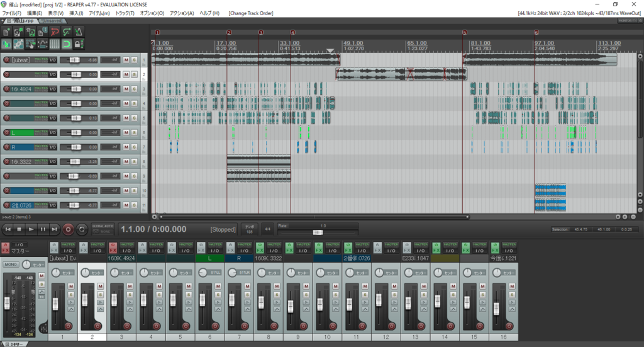Click the ミキサー docker tab
The width and height of the screenshot is (644, 347).
tap(14, 344)
